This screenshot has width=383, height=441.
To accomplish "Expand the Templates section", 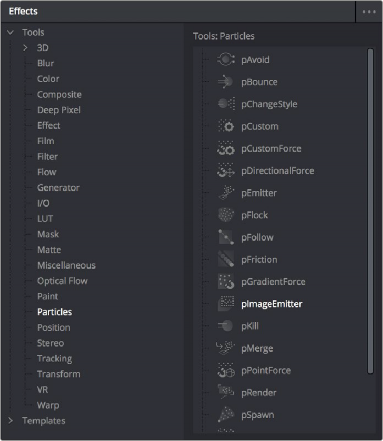I will (x=11, y=421).
